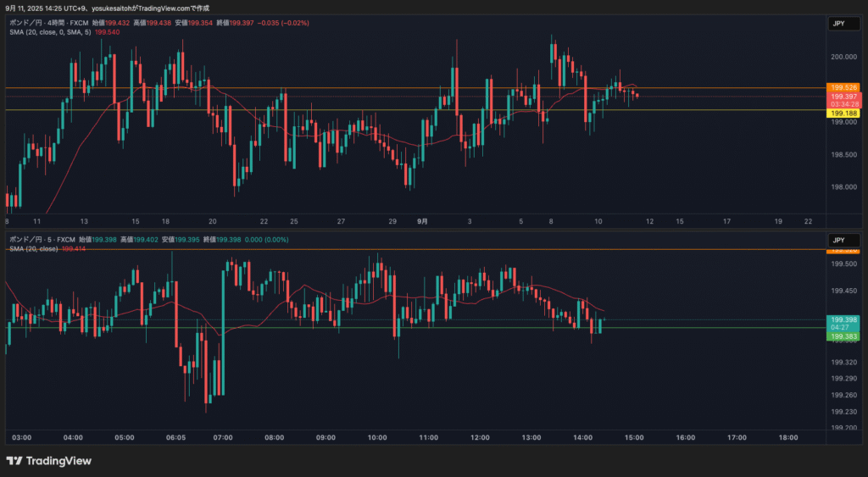This screenshot has height=477, width=868.
Task: Click the 199.500 level on lower price scale
Action: point(843,263)
